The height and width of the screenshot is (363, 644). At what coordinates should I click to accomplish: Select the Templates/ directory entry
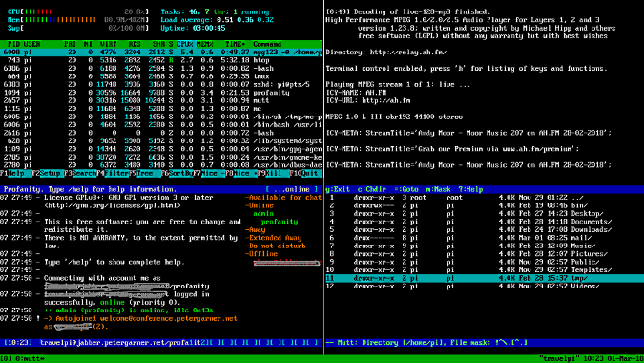pos(485,270)
